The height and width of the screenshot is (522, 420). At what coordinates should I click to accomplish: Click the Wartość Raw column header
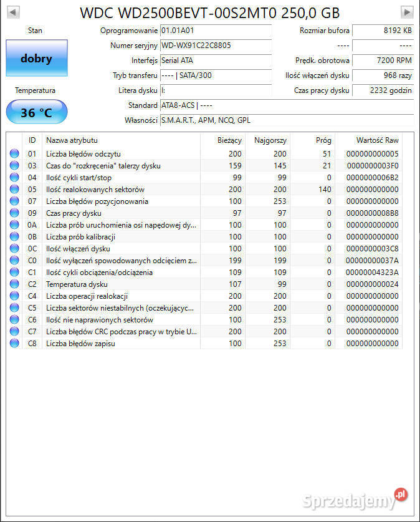368,140
